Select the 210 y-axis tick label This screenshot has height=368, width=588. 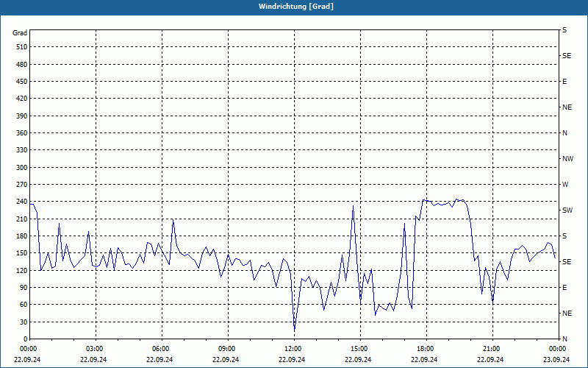click(x=22, y=219)
